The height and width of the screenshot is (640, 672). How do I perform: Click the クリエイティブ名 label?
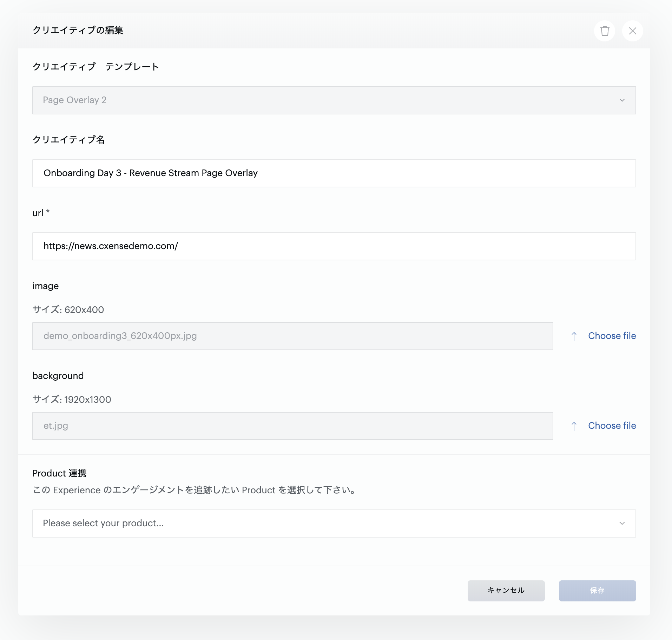[x=68, y=140]
